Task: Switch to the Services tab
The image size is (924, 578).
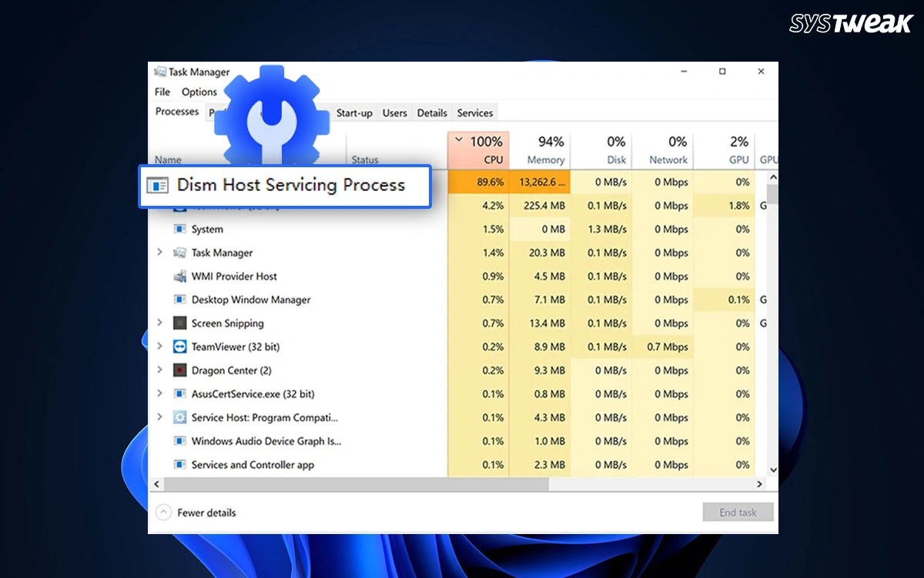Action: (475, 113)
